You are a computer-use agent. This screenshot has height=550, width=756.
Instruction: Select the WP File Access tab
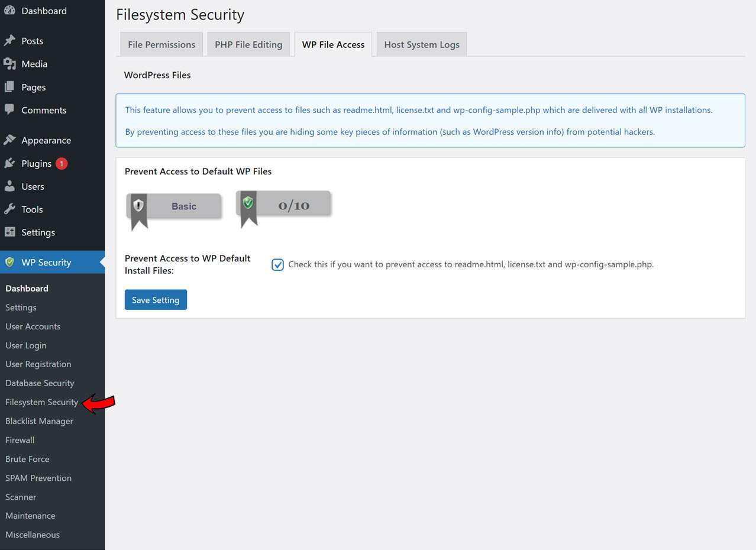click(x=333, y=44)
